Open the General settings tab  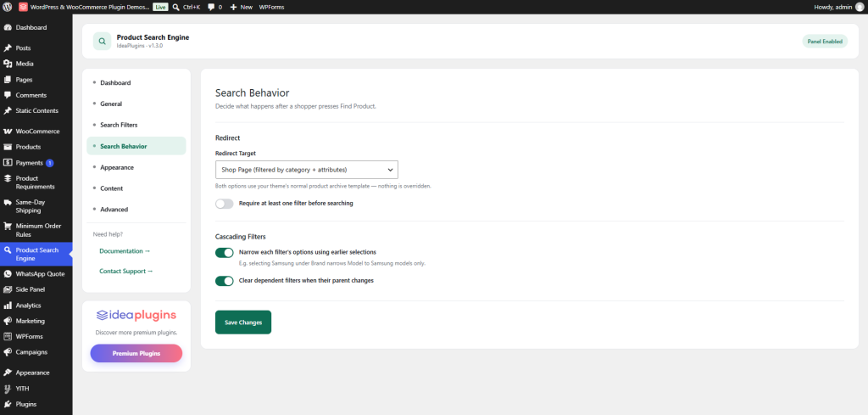pos(136,104)
